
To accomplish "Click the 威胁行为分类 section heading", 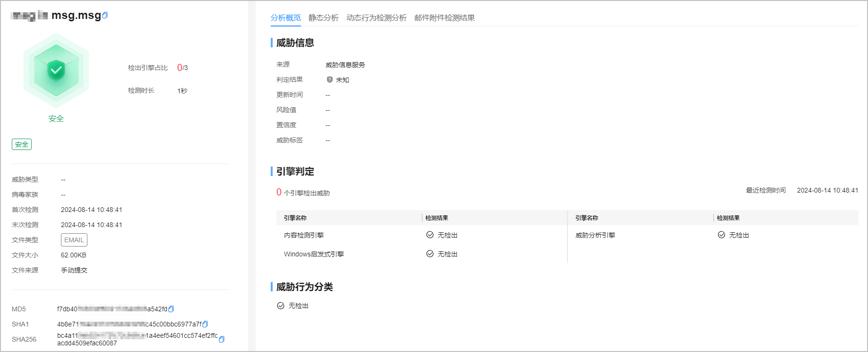I will (x=305, y=287).
